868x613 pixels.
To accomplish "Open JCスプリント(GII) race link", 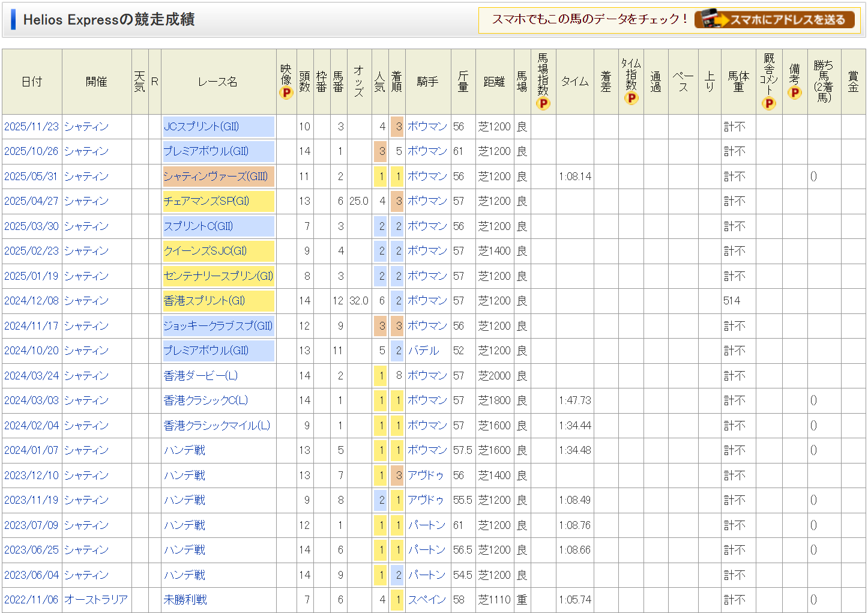I will coord(201,127).
